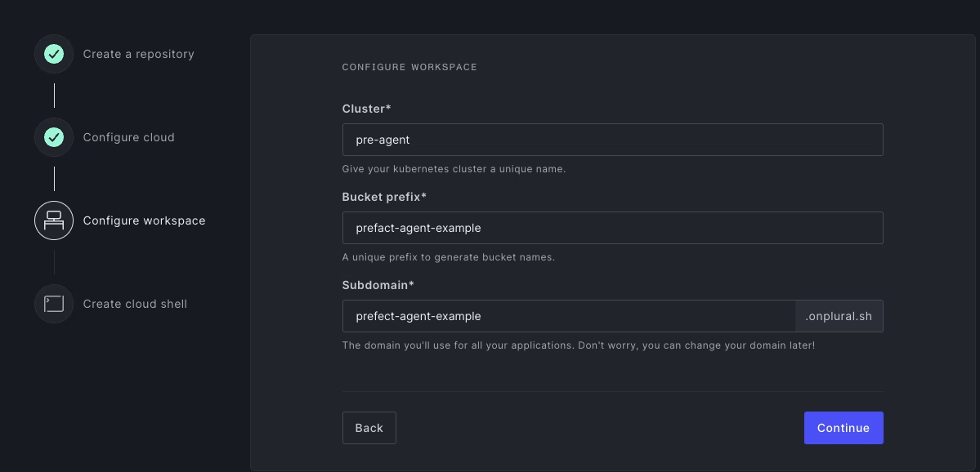Focus the Cluster name input field
Image resolution: width=980 pixels, height=472 pixels.
click(x=612, y=140)
